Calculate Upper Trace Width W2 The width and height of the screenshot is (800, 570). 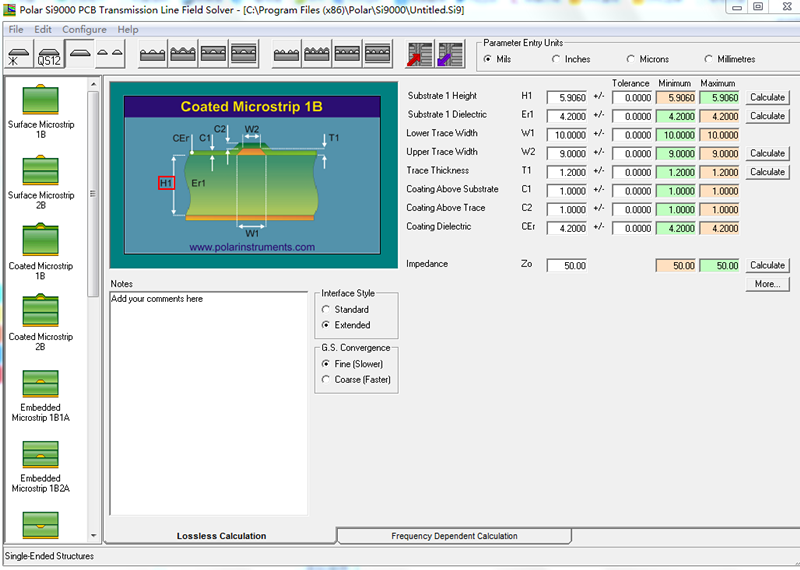pyautogui.click(x=767, y=153)
